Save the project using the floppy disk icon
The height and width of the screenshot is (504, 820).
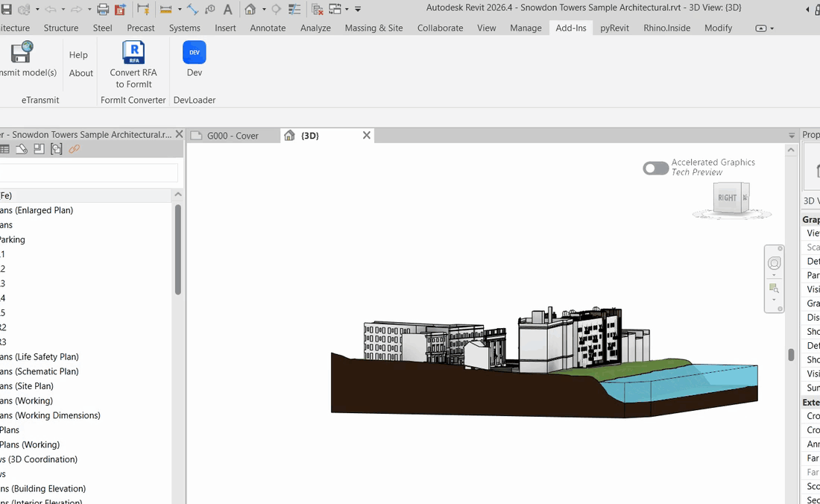click(6, 9)
